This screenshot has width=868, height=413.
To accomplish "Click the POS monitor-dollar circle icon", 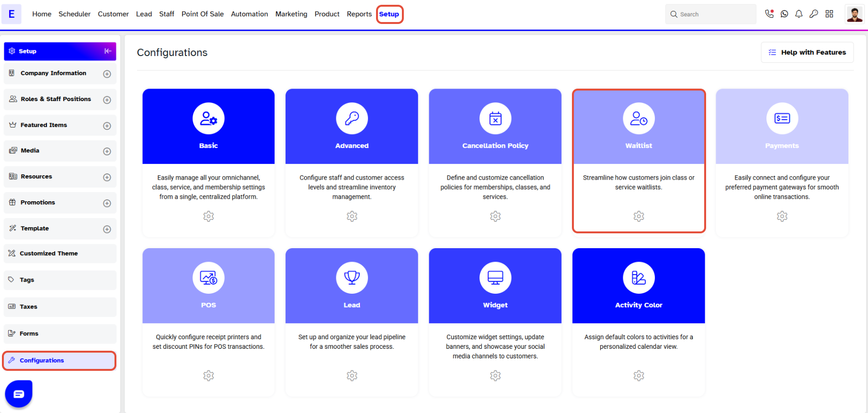I will [208, 277].
